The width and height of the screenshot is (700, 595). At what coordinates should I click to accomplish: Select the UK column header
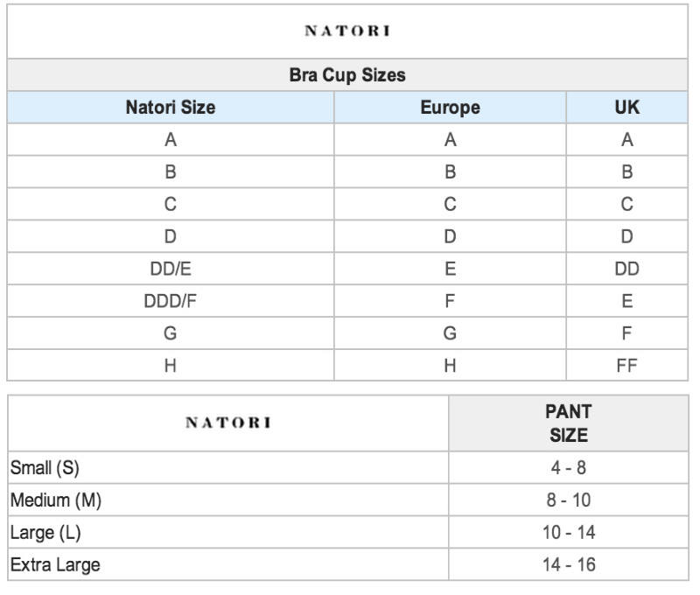click(626, 108)
